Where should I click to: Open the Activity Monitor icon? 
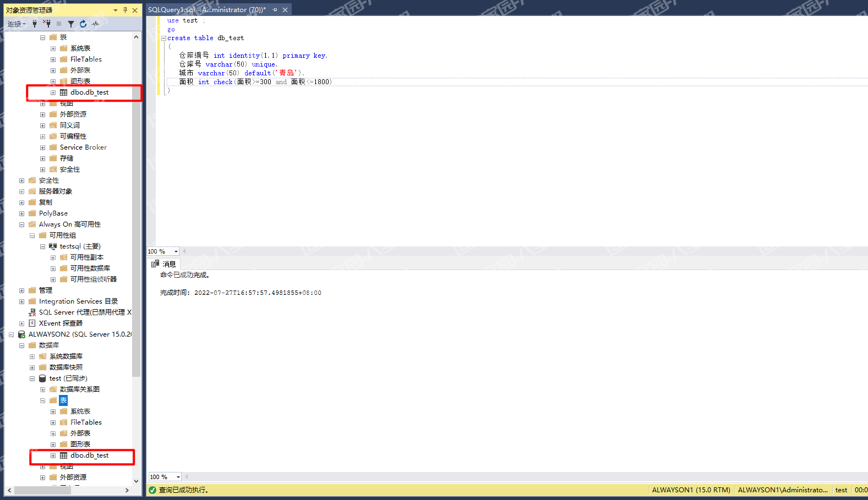96,24
